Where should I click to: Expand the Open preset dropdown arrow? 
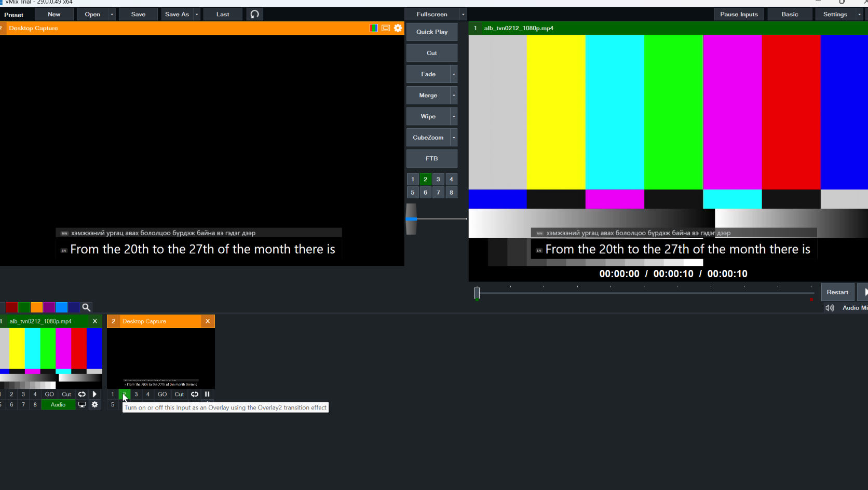point(112,14)
